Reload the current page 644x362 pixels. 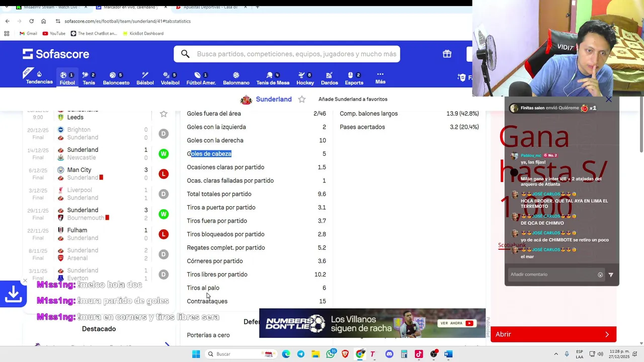[x=31, y=21]
